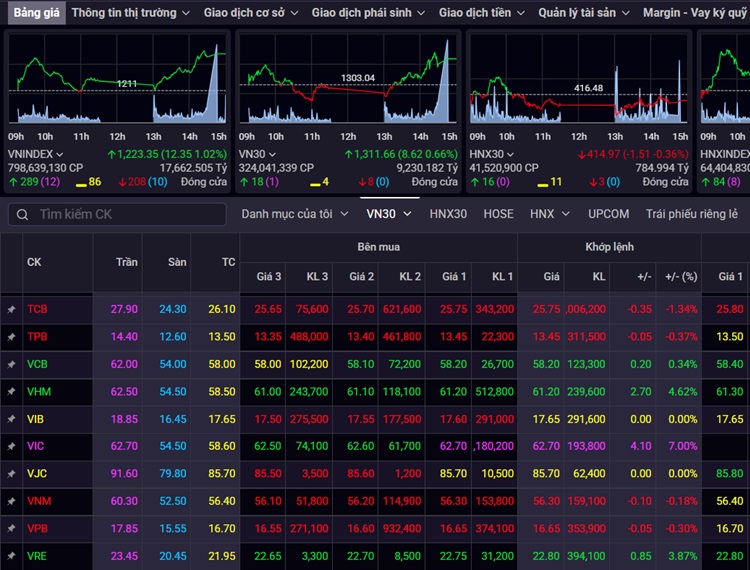Open the VNINDEX intraday chart
Image resolution: width=750 pixels, height=570 pixels.
117,79
